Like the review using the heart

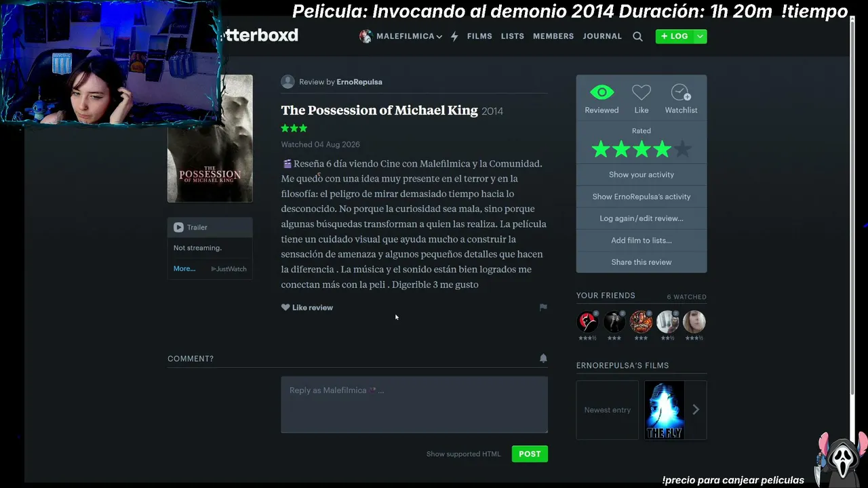285,308
